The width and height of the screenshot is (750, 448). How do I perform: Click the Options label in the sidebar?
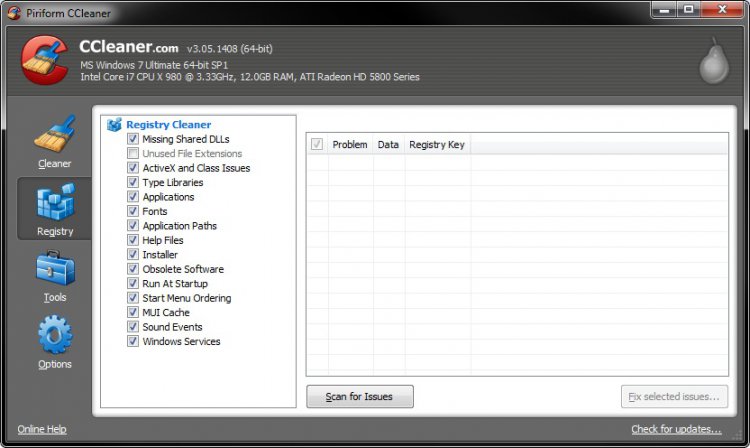pyautogui.click(x=55, y=364)
